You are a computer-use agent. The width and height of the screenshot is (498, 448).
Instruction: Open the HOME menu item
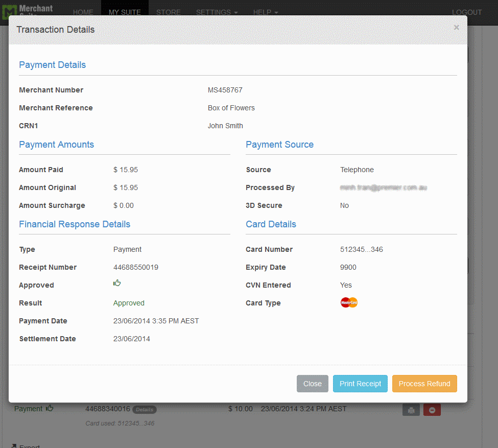[x=83, y=12]
